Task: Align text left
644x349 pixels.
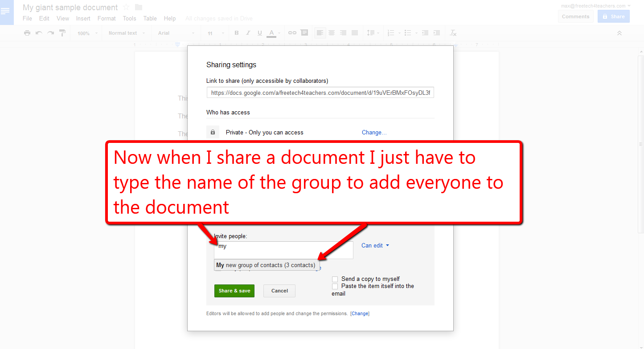Action: (320, 33)
